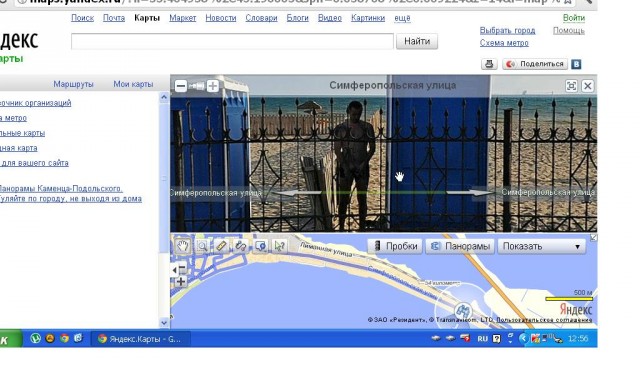Screen dimensions: 640x375
Task: Open the Видео service link
Action: 330,18
